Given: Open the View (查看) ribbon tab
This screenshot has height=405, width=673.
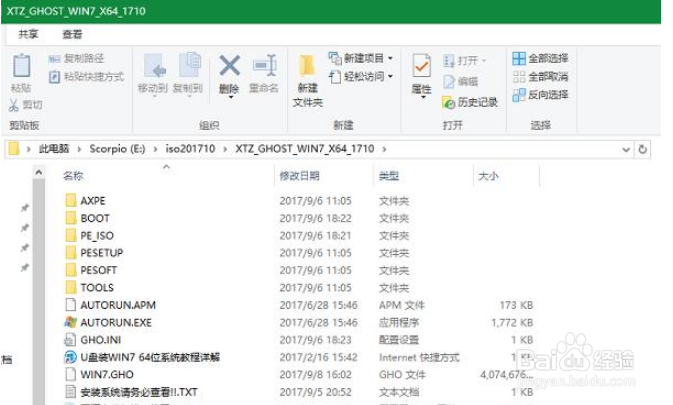Looking at the screenshot, I should [x=72, y=34].
